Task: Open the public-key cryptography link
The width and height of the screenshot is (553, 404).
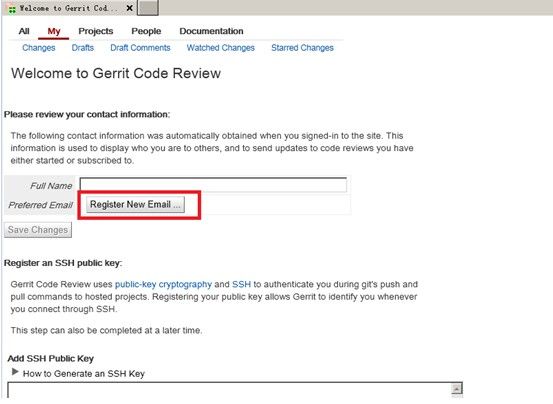Action: tap(163, 284)
